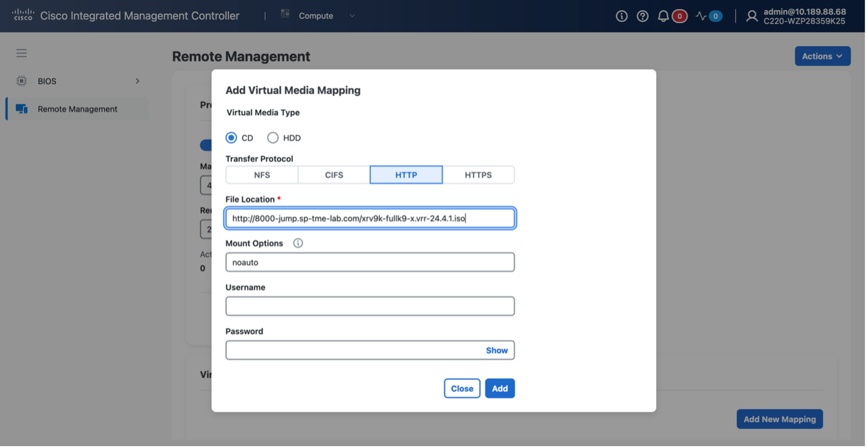This screenshot has height=448, width=868.
Task: Click the Cisco logo
Action: (23, 16)
